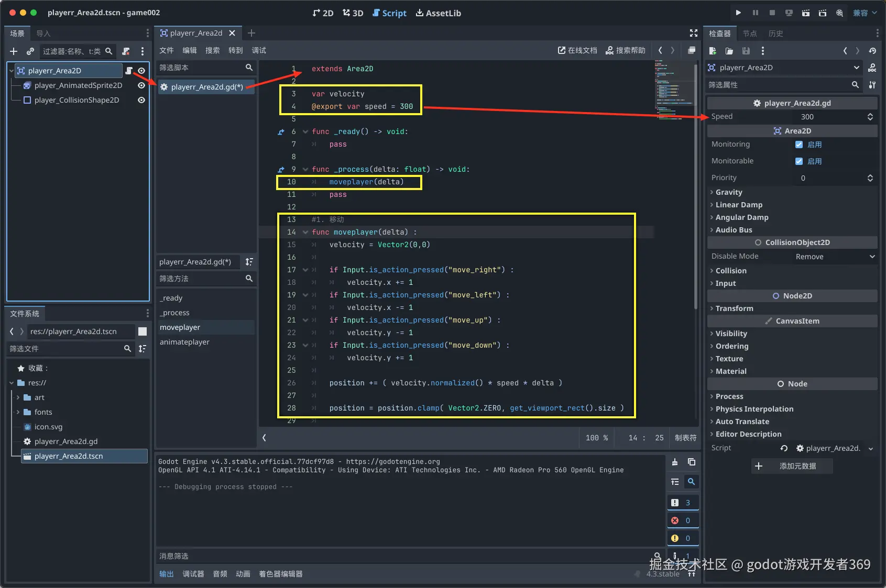Instantiate a child scene via link icon
This screenshot has width=886, height=588.
click(x=30, y=51)
